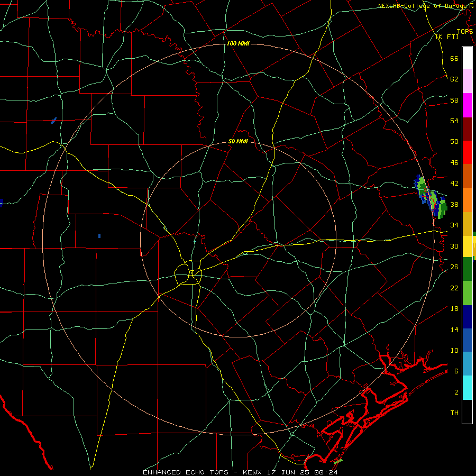Click the legend value '26'
476x476 pixels.
coord(454,267)
